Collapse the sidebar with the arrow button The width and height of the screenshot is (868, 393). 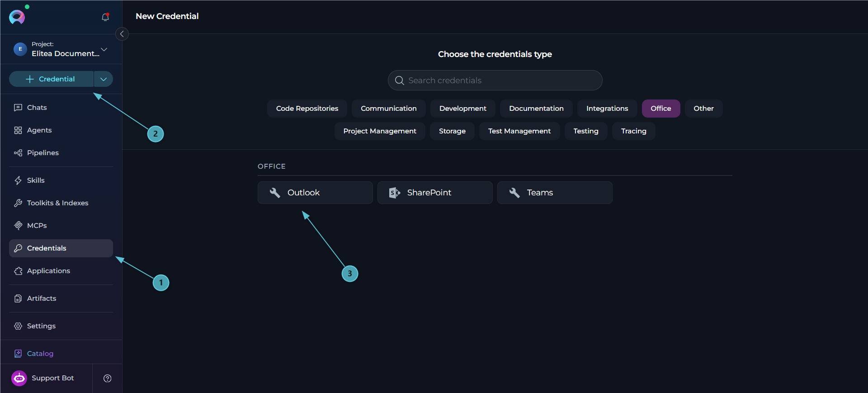122,34
